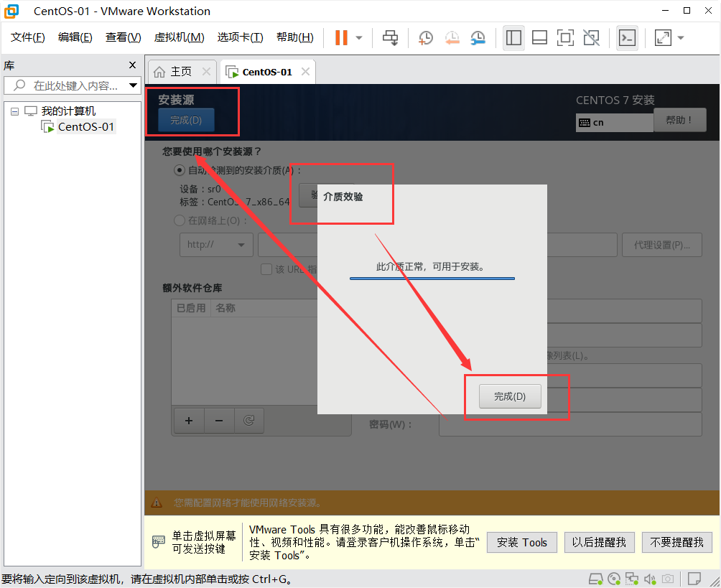Check the URL repository checkbox
Viewport: 721px width, 588px height.
pos(266,269)
